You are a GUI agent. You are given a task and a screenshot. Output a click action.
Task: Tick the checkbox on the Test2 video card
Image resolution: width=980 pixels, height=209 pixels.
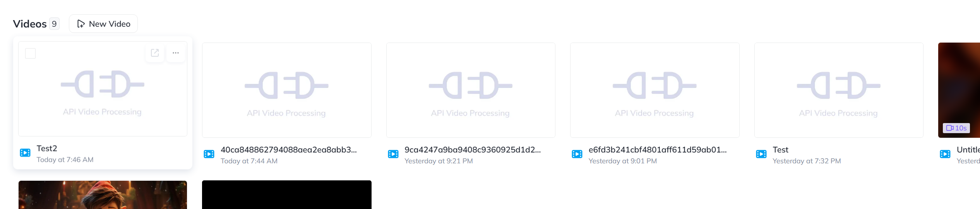[30, 53]
